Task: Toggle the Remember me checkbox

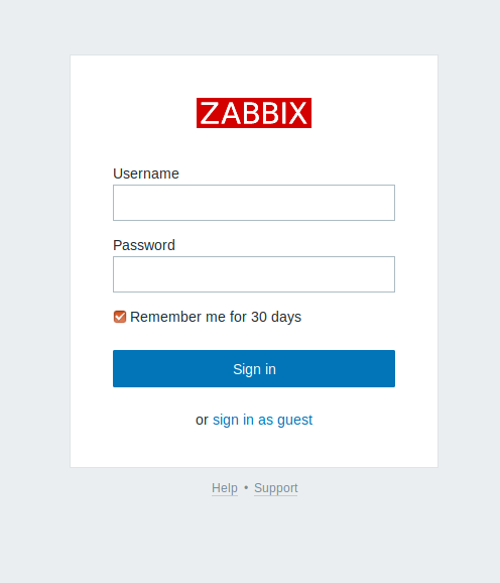Action: pos(120,317)
